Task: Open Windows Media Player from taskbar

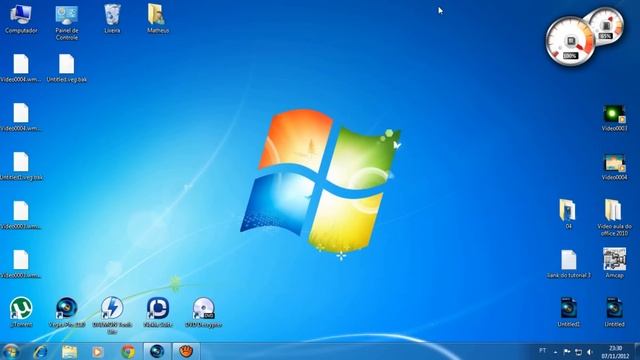Action: coord(98,351)
